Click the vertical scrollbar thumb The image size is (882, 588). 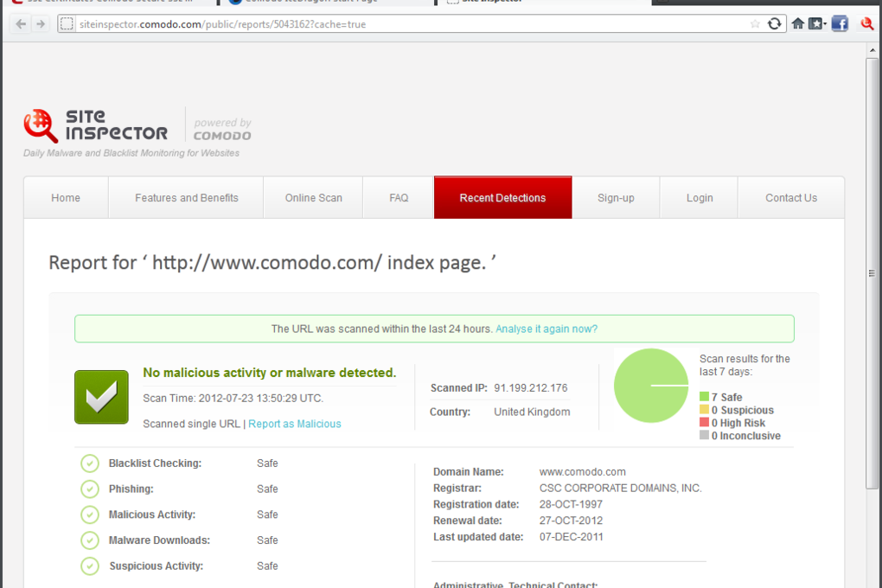(872, 273)
